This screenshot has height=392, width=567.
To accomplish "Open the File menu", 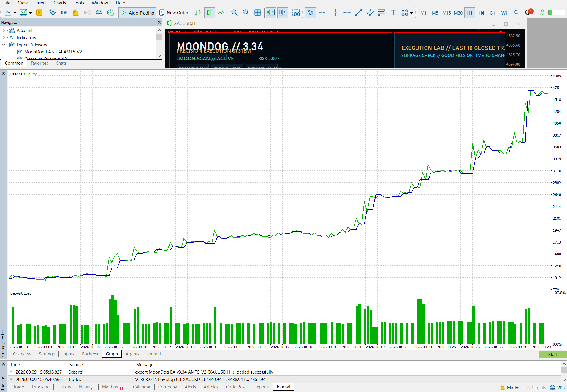I will coord(7,3).
